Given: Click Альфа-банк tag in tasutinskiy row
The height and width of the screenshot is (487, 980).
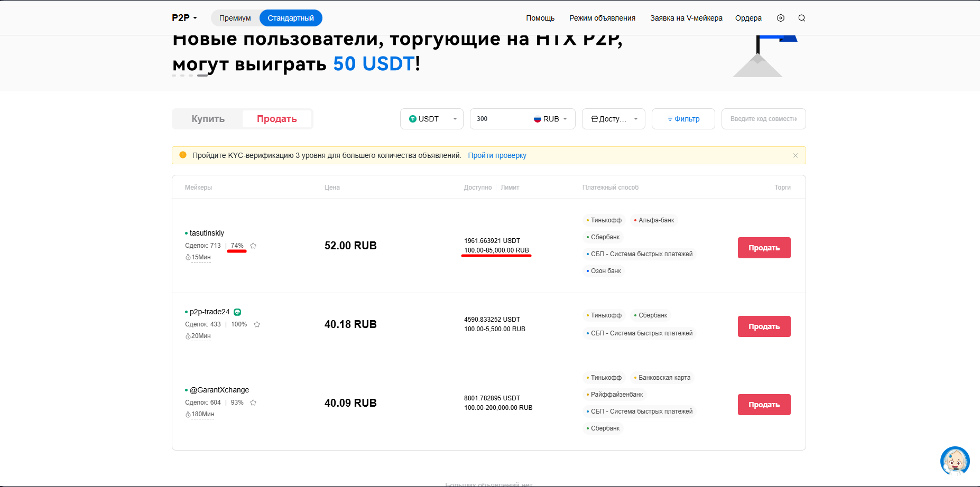Looking at the screenshot, I should click(x=654, y=220).
